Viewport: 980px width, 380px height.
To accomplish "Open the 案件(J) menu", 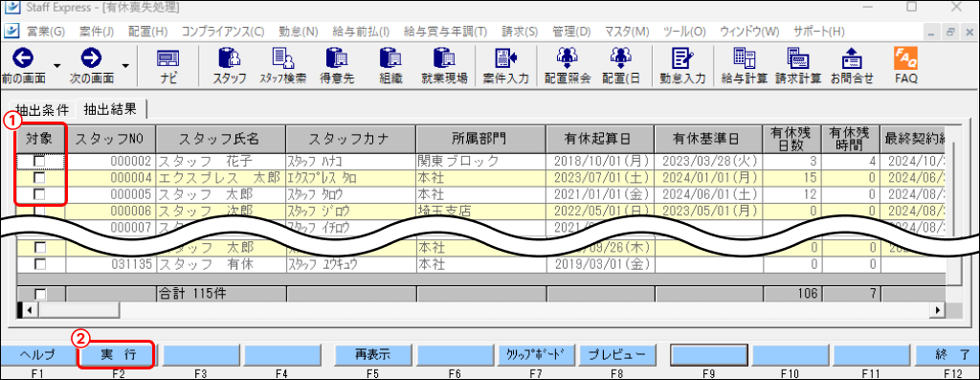I will point(97,32).
